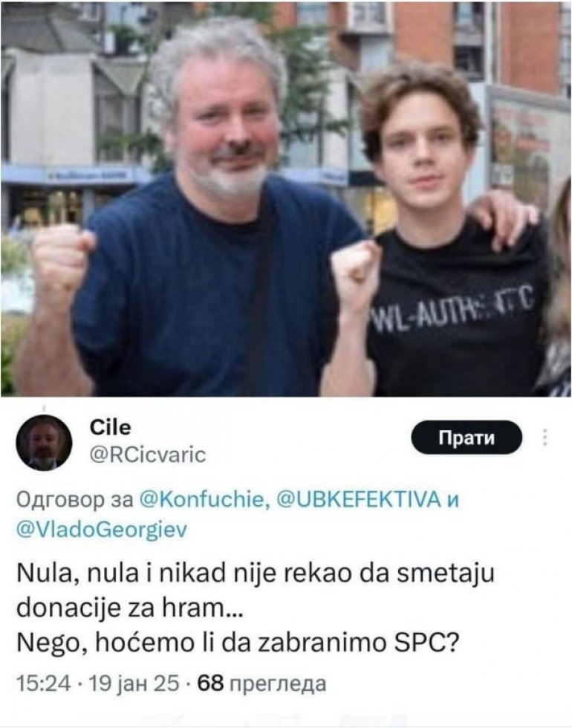The height and width of the screenshot is (728, 572).
Task: Click the 'Nego, hoćemo li da zabranimo SPC?' line
Action: click(238, 643)
